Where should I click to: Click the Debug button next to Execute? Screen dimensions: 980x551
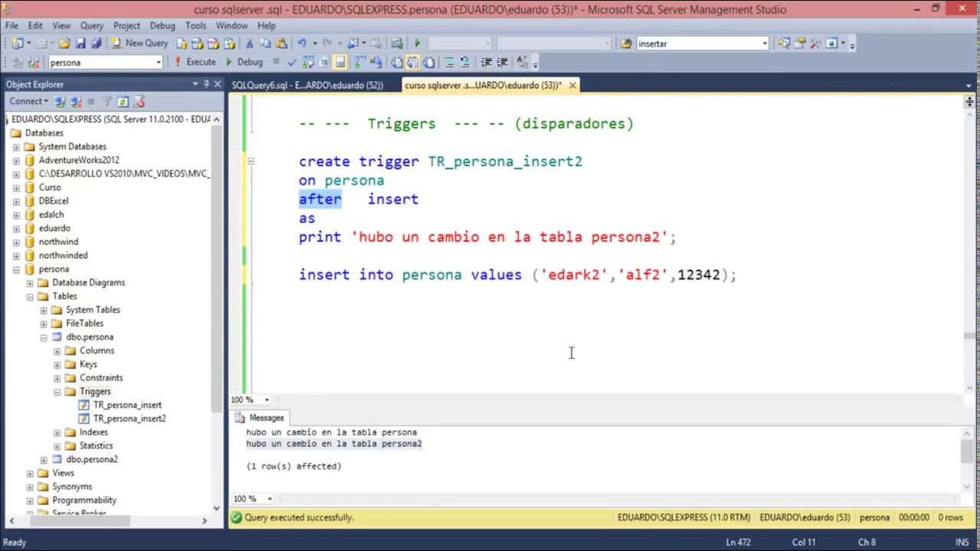(x=244, y=62)
